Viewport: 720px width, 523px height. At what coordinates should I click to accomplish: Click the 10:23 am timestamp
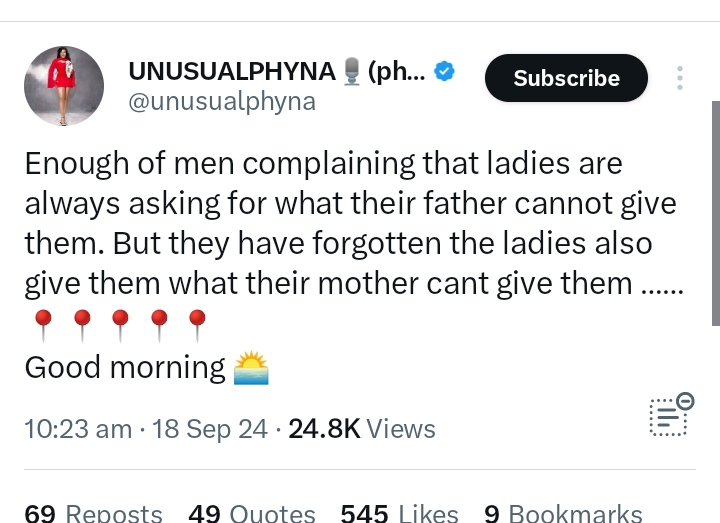pyautogui.click(x=78, y=429)
